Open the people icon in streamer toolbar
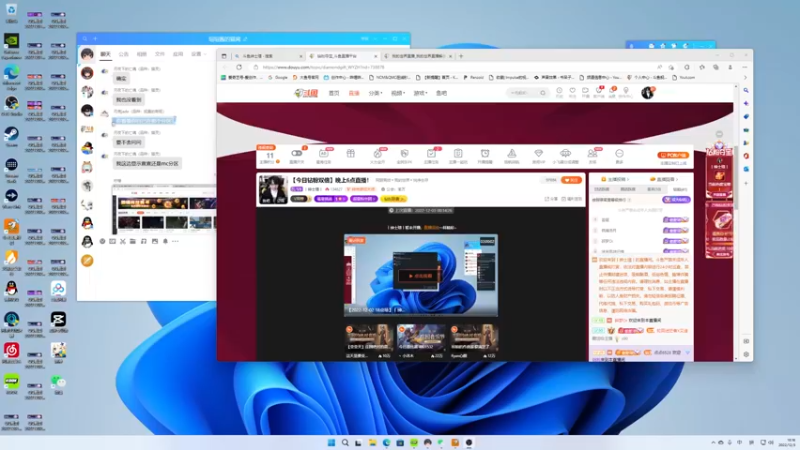Viewport: 800px width, 450px height. 592,153
